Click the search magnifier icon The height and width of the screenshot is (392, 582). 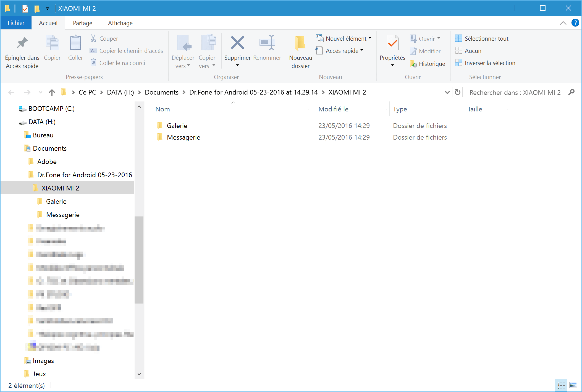coord(571,92)
